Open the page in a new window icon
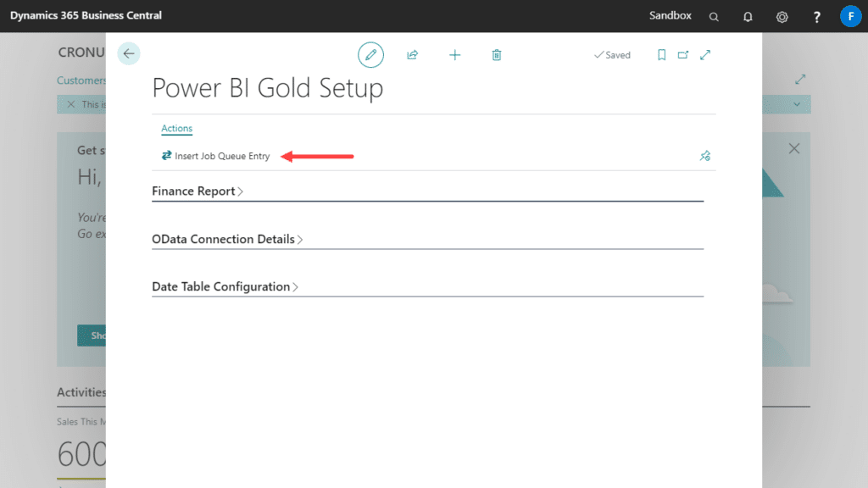The width and height of the screenshot is (868, 488). click(683, 54)
